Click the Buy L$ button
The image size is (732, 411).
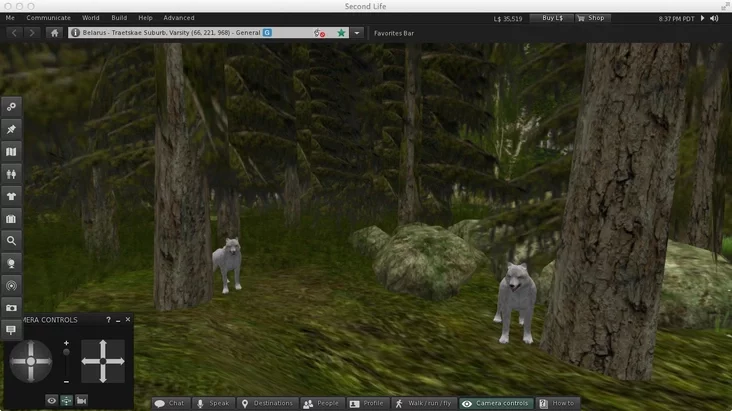coord(552,18)
